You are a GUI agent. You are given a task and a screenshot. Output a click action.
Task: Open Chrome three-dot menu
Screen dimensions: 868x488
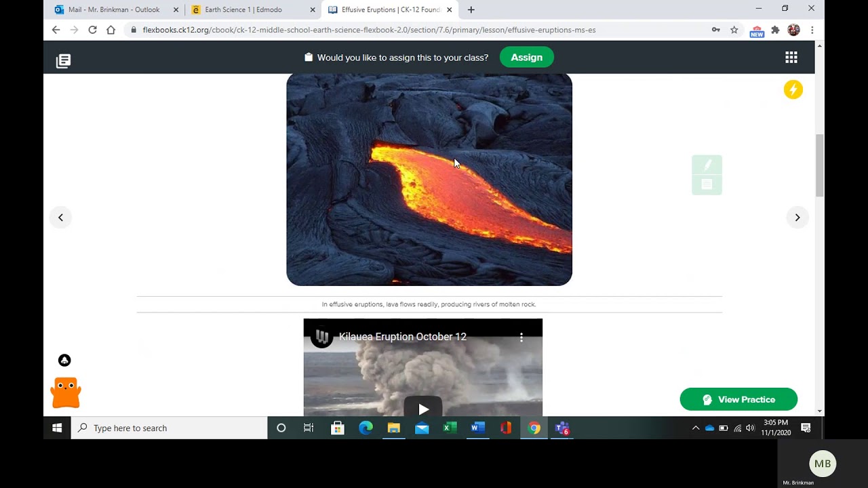point(812,30)
